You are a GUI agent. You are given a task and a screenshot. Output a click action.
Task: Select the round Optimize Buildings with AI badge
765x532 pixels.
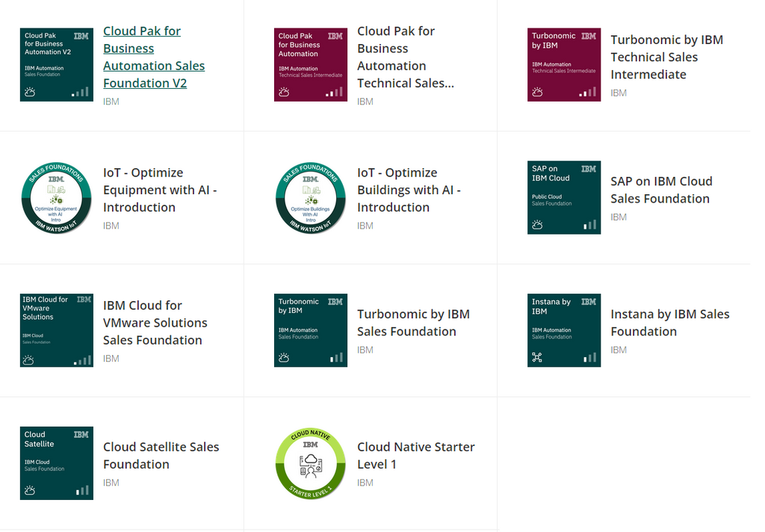(x=311, y=198)
